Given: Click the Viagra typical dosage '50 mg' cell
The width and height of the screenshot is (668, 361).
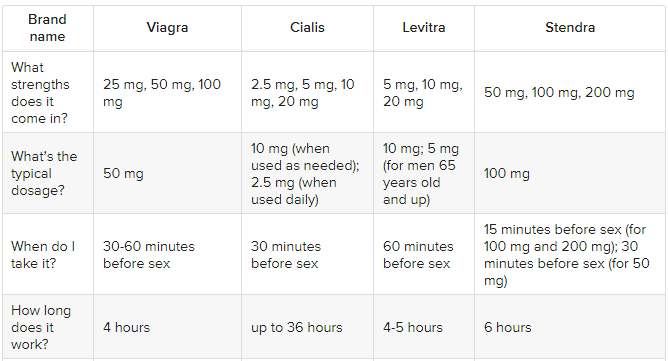Looking at the screenshot, I should pos(167,173).
